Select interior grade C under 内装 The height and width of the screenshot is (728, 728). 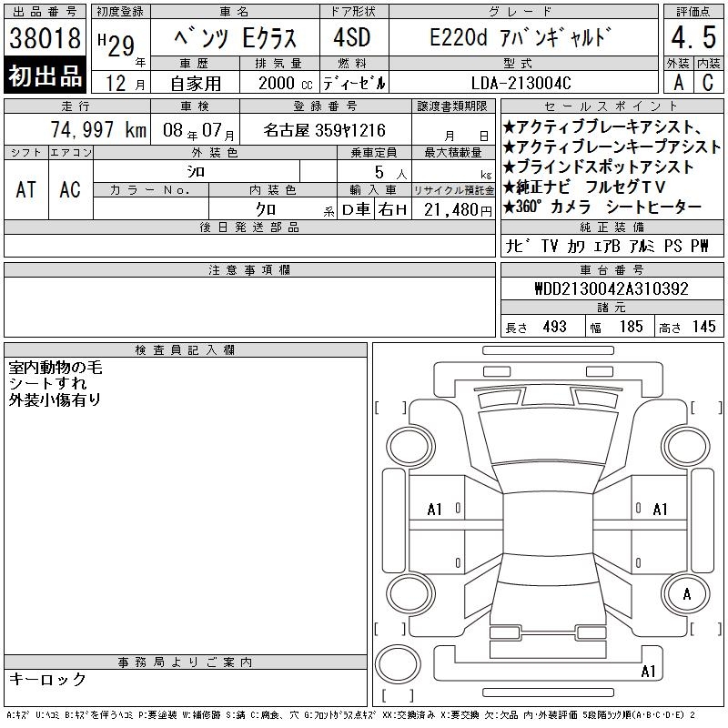[708, 83]
